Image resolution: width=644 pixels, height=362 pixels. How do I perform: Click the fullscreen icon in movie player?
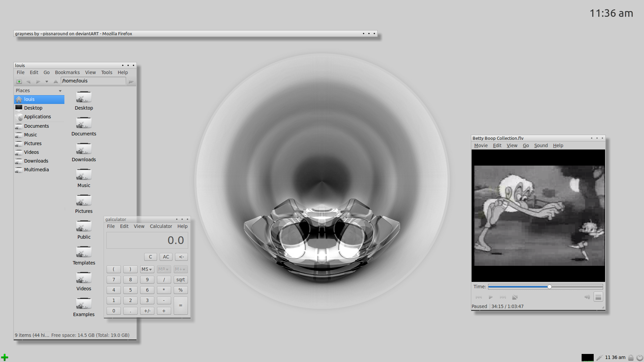[515, 297]
